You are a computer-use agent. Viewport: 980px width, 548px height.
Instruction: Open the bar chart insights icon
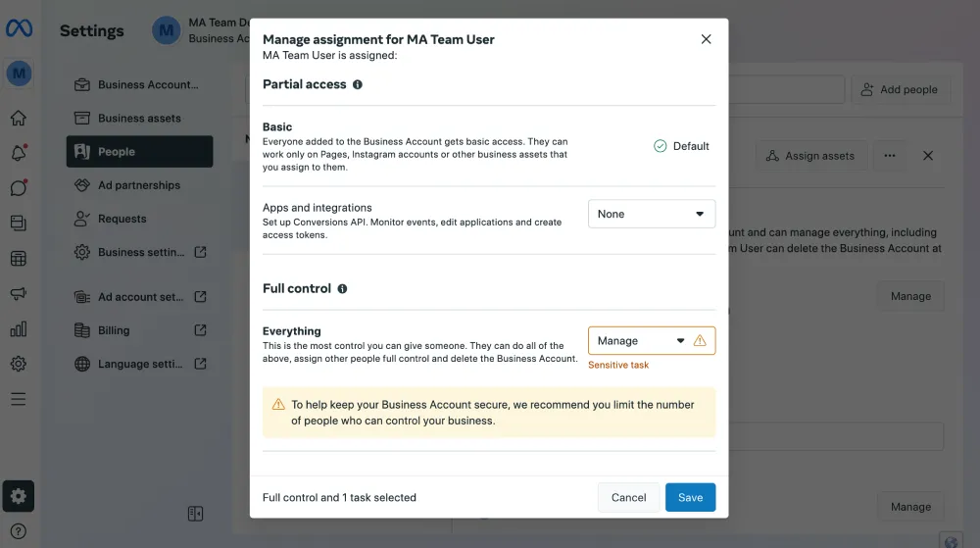18,329
